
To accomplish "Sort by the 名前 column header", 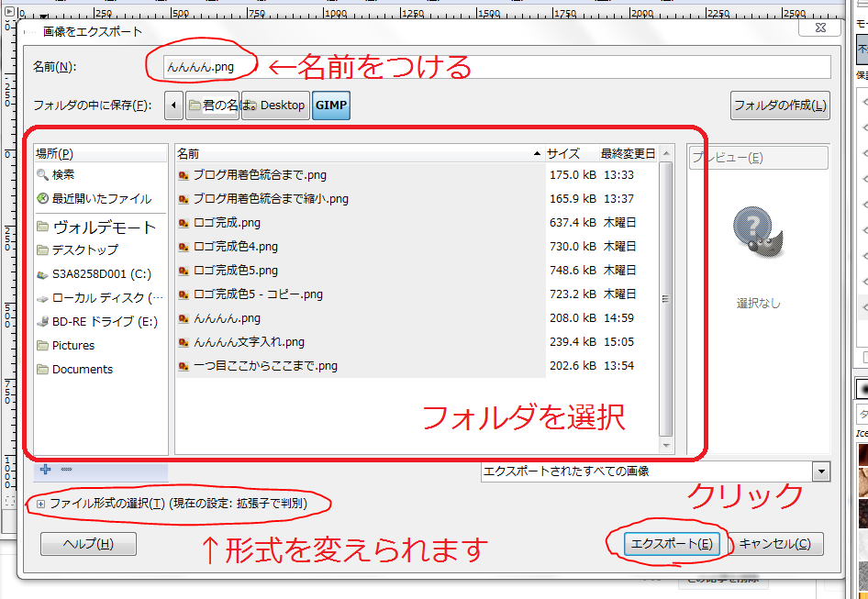I will pyautogui.click(x=360, y=154).
